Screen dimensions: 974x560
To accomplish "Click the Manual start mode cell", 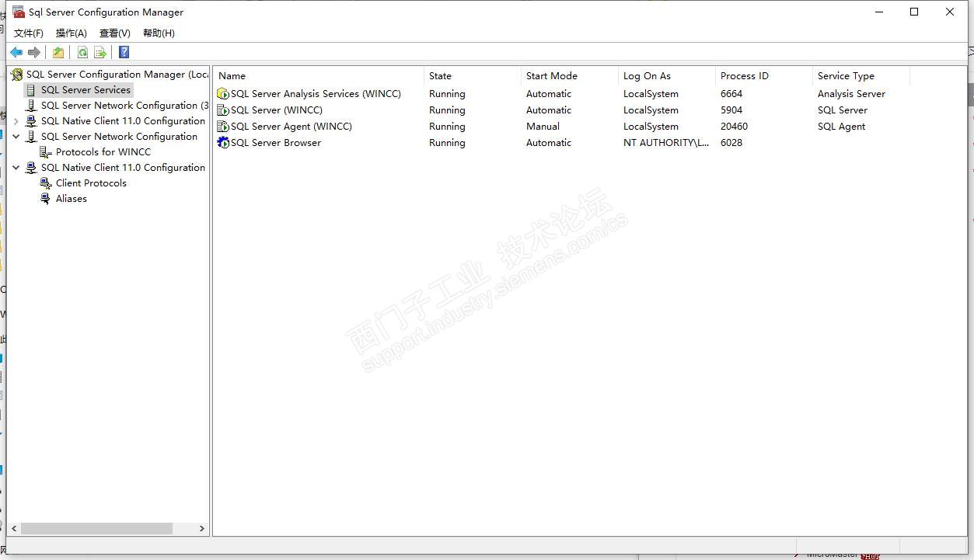I will tap(543, 127).
